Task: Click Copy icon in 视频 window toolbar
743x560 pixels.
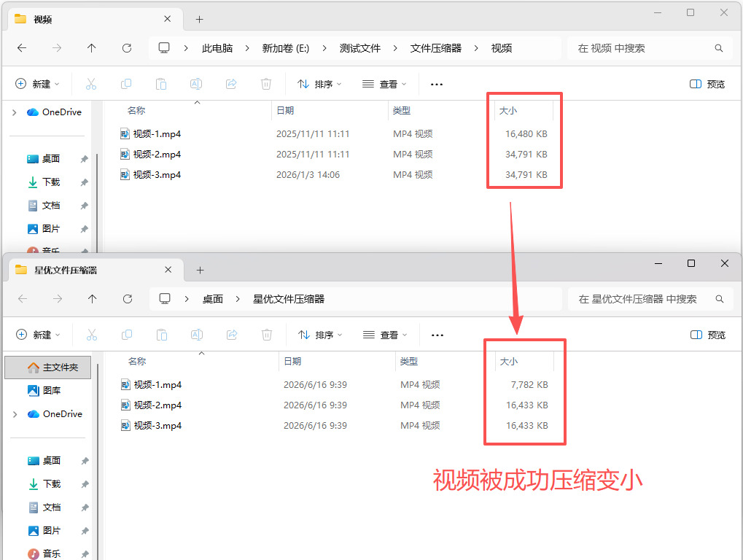Action: 126,85
